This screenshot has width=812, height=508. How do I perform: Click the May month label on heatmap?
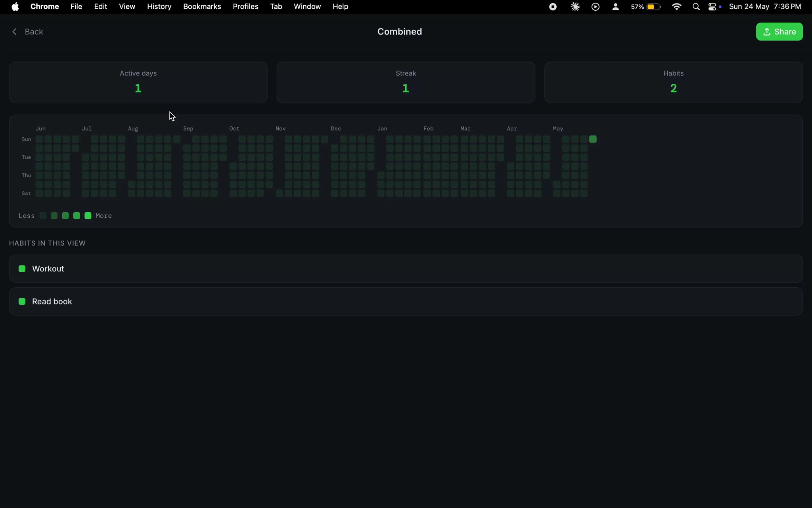[x=558, y=129]
